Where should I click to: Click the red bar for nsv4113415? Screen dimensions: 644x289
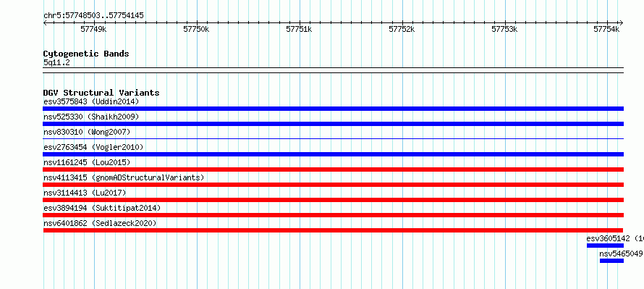tap(334, 185)
